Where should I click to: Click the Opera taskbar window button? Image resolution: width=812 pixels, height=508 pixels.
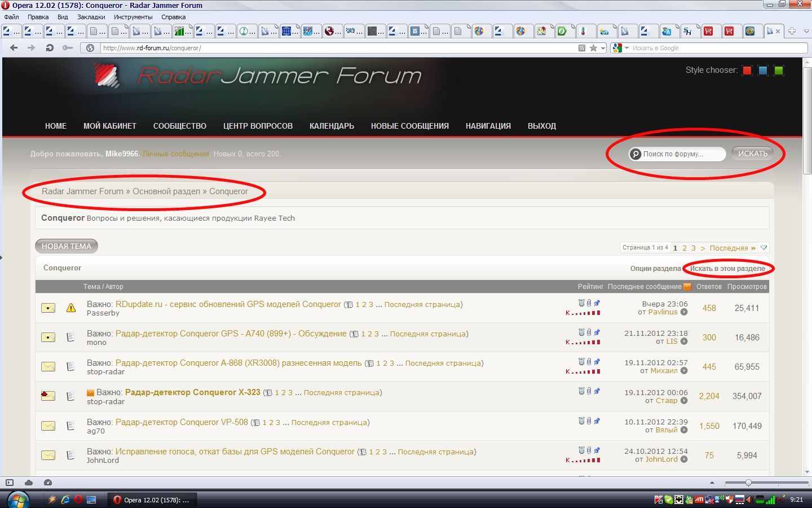152,500
